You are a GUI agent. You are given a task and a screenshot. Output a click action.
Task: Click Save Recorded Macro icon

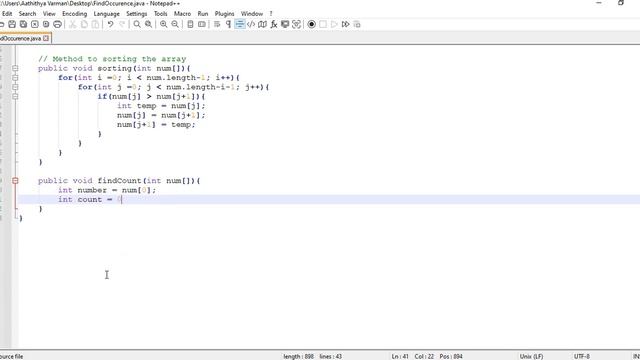tap(357, 24)
